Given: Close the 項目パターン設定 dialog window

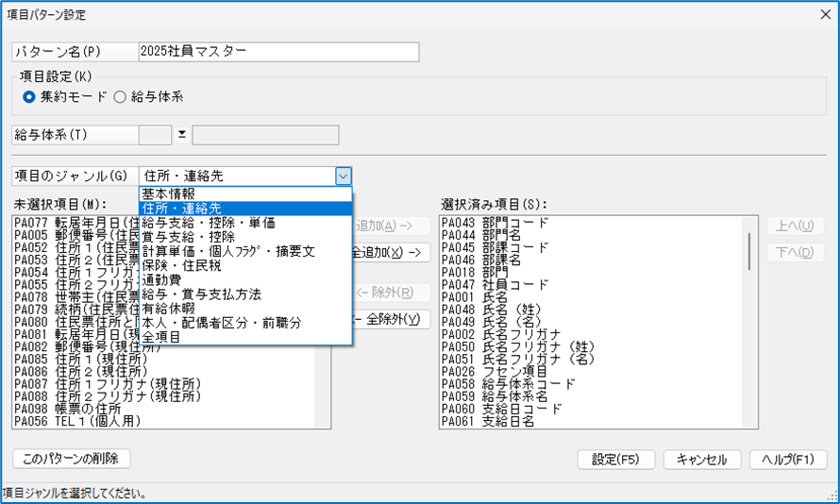Looking at the screenshot, I should pos(824,14).
